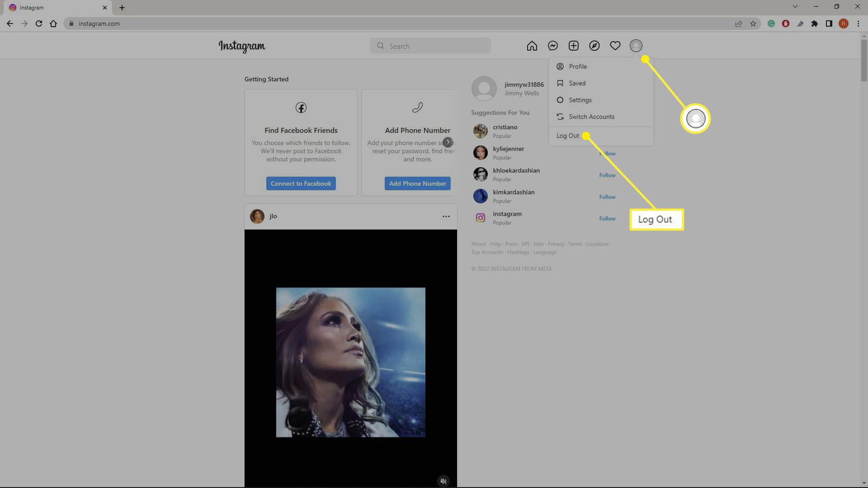Open options on jlo's post via ellipsis
Image resolution: width=868 pixels, height=488 pixels.
point(446,216)
